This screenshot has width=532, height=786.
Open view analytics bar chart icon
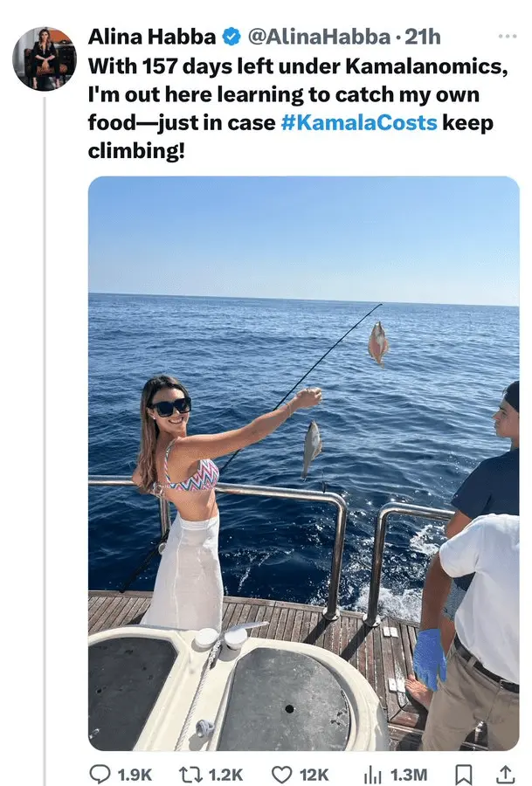[373, 774]
